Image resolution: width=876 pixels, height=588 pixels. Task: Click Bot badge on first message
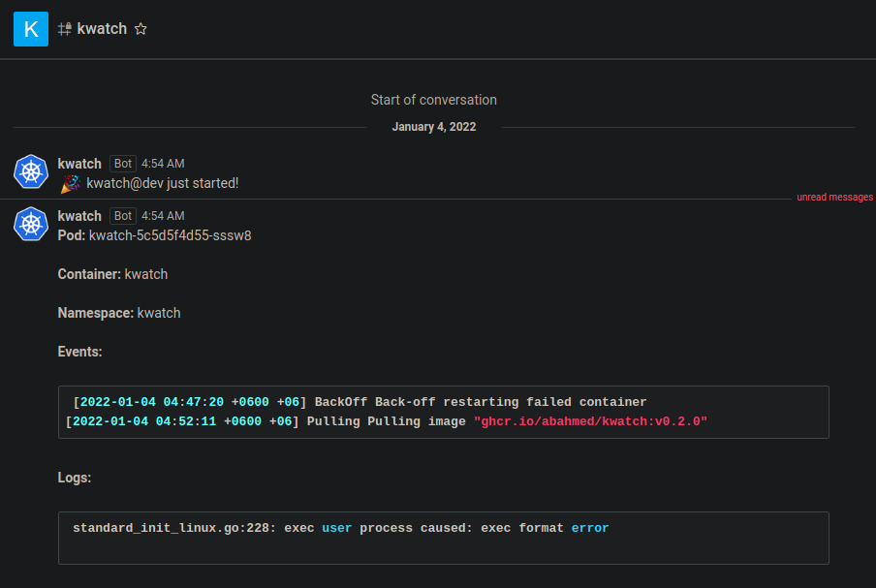click(x=123, y=164)
